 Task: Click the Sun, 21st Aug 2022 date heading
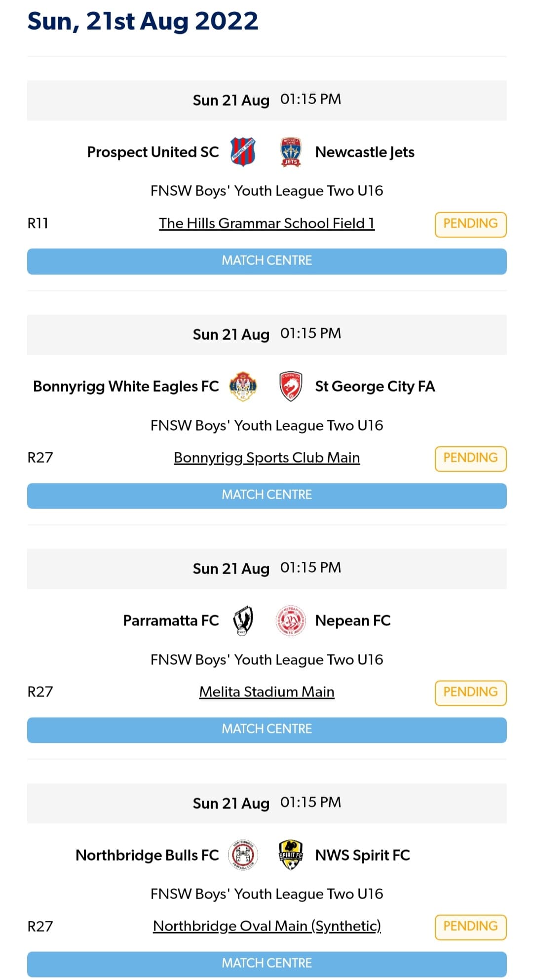click(x=143, y=21)
